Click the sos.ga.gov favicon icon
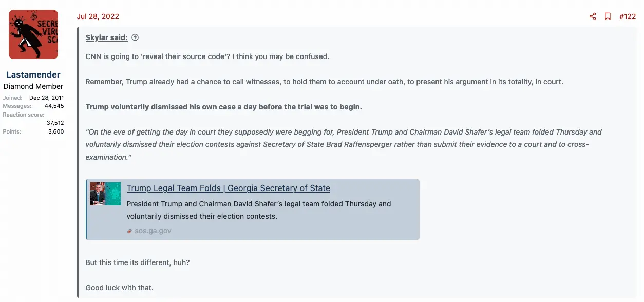 [130, 231]
